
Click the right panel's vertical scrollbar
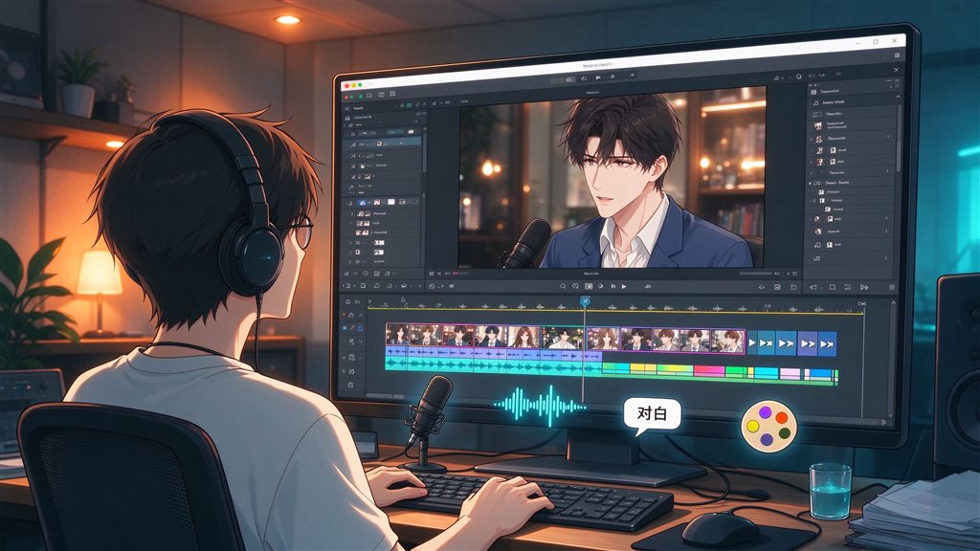[x=899, y=138]
